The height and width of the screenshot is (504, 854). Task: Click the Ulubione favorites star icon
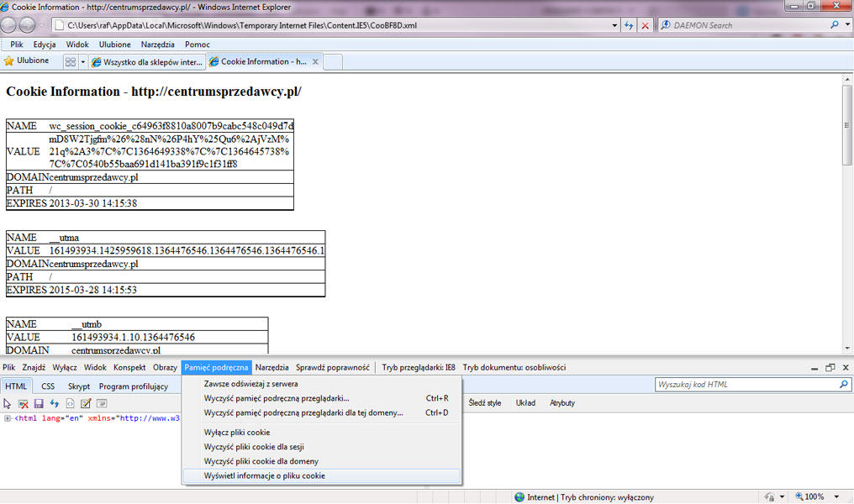click(9, 60)
